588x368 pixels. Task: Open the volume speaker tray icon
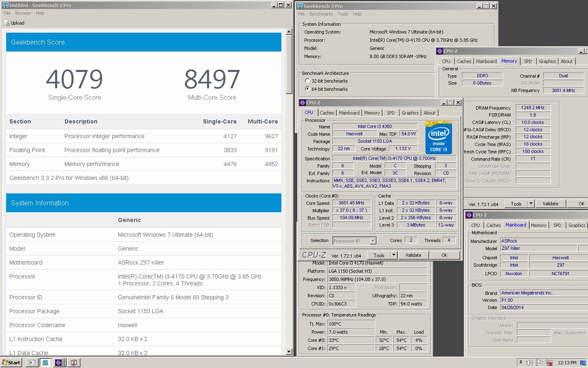[x=530, y=363]
